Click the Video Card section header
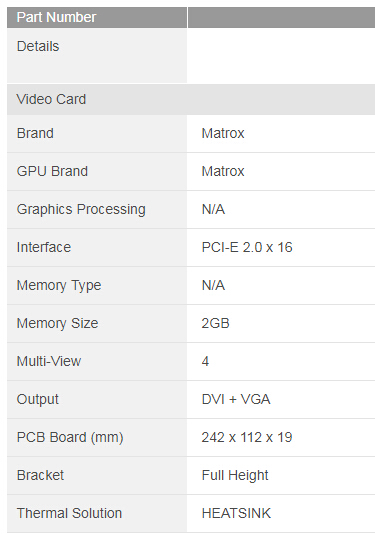375x540 pixels. click(x=51, y=99)
